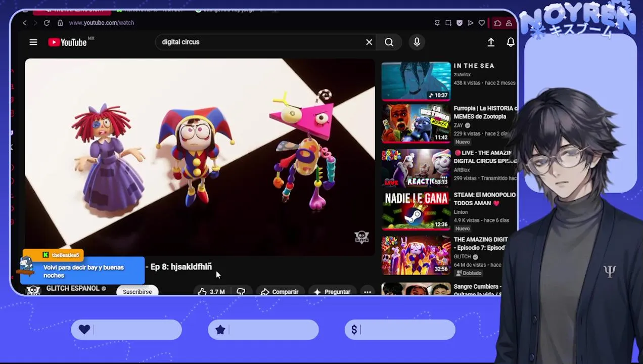Click the www.youtube.com/watch address bar
643x364 pixels.
(101, 23)
